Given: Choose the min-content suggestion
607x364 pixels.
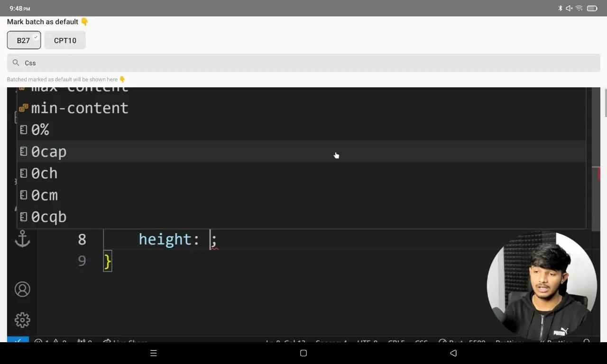Looking at the screenshot, I should tap(301, 108).
